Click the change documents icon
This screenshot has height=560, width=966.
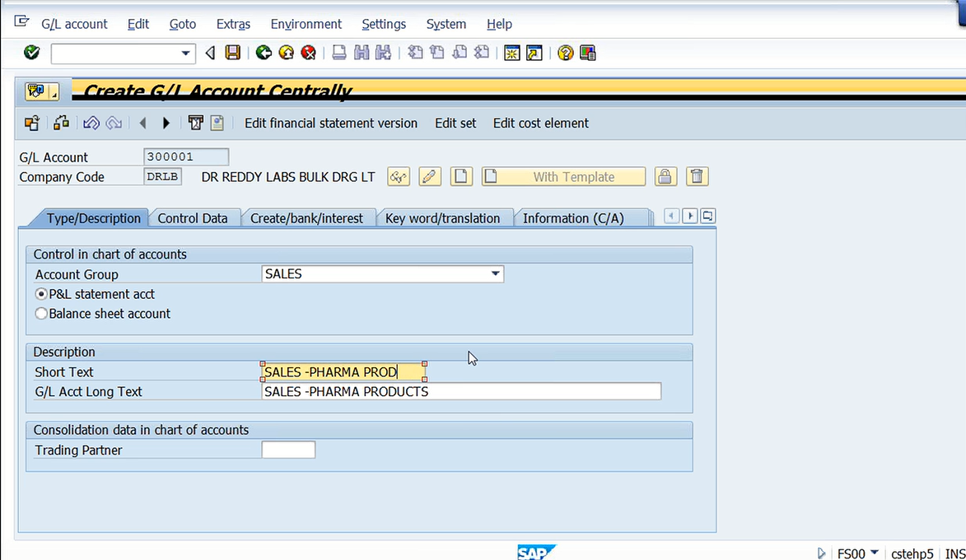coord(217,124)
